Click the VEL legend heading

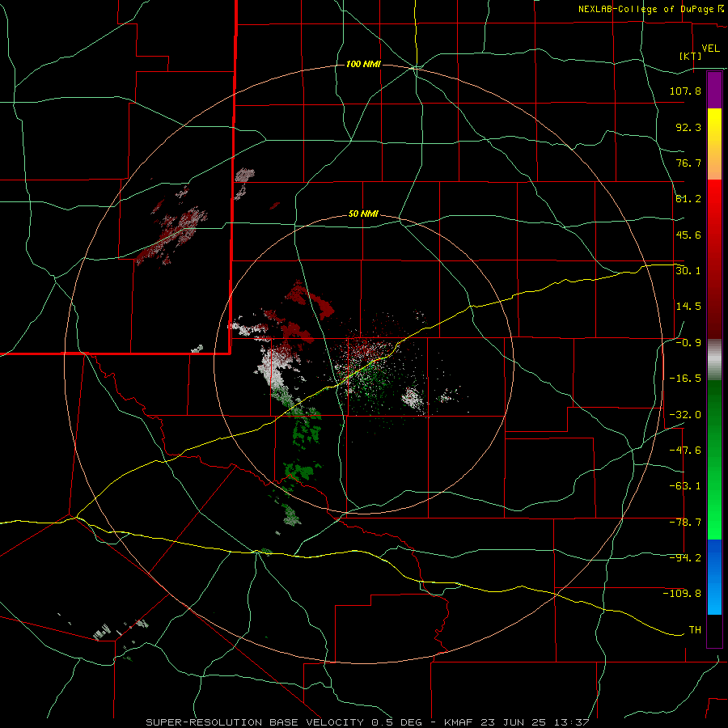point(710,49)
